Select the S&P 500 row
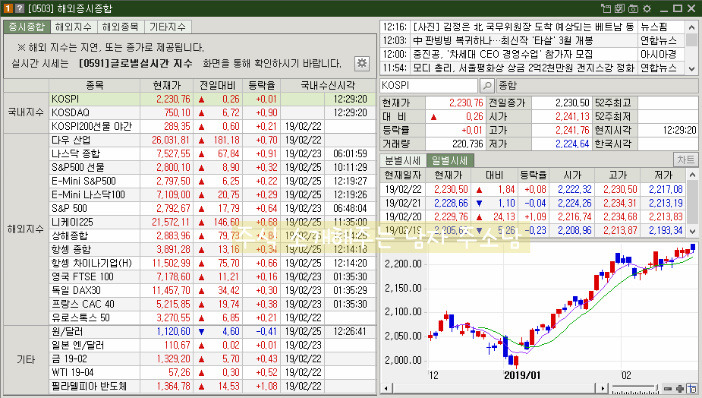 [x=212, y=208]
